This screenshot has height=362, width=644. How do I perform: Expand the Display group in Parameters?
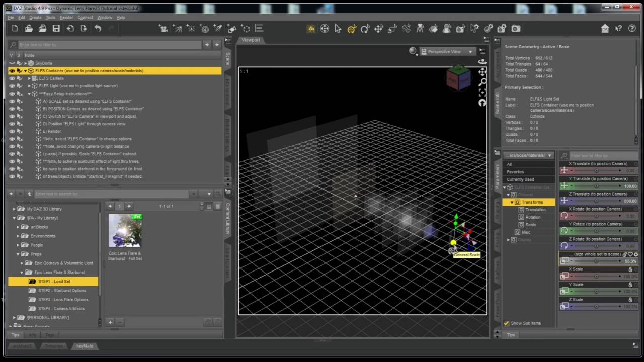pyautogui.click(x=508, y=240)
